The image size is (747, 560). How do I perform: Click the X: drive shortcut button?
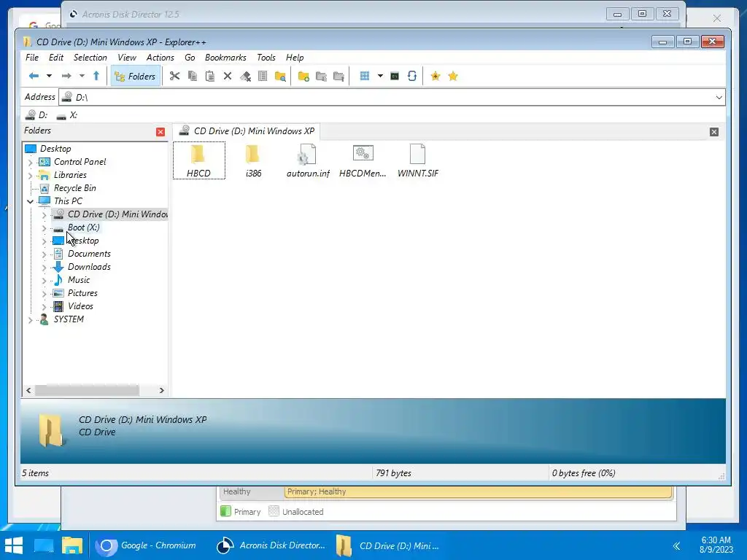point(66,115)
